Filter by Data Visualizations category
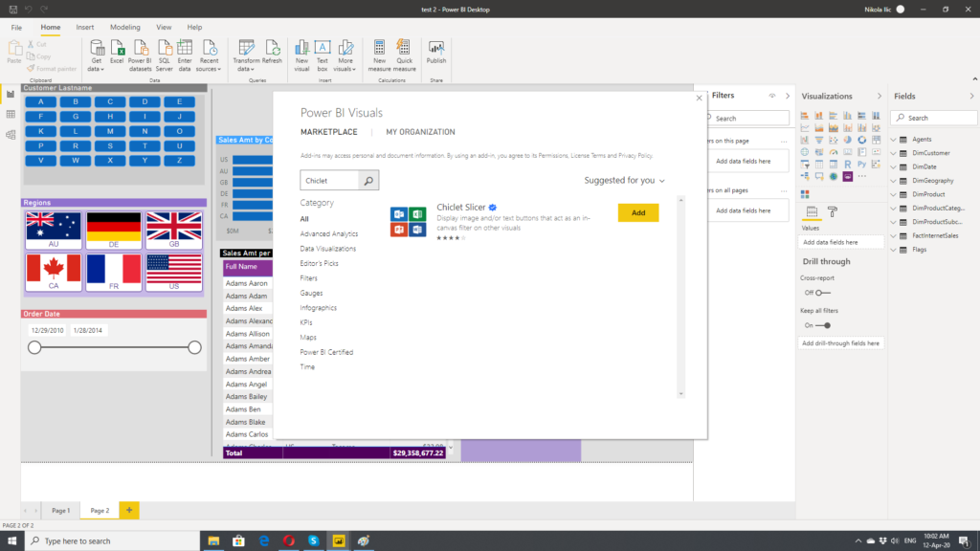Image resolution: width=980 pixels, height=551 pixels. click(327, 249)
